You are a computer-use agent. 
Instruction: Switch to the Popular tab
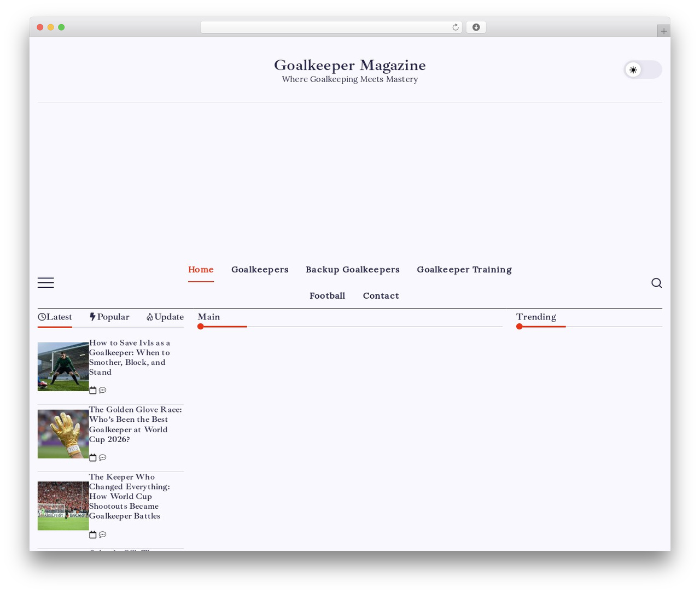(109, 317)
